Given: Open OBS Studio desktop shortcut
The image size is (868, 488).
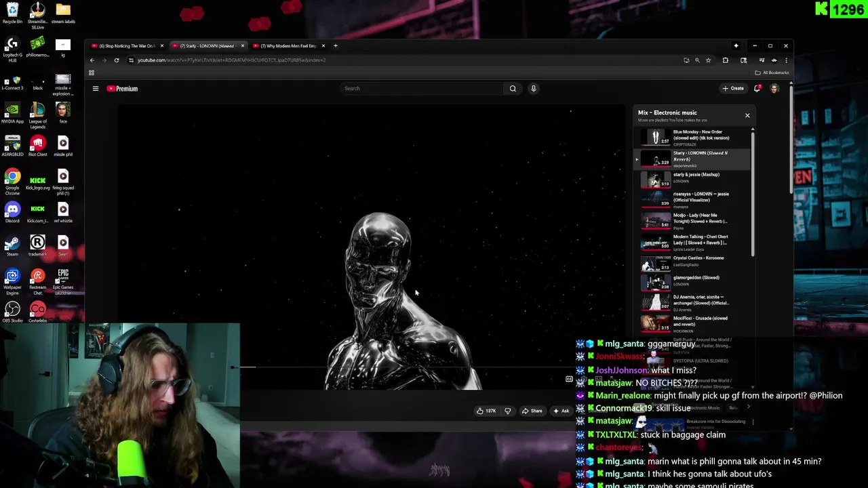Looking at the screenshot, I should click(x=12, y=312).
